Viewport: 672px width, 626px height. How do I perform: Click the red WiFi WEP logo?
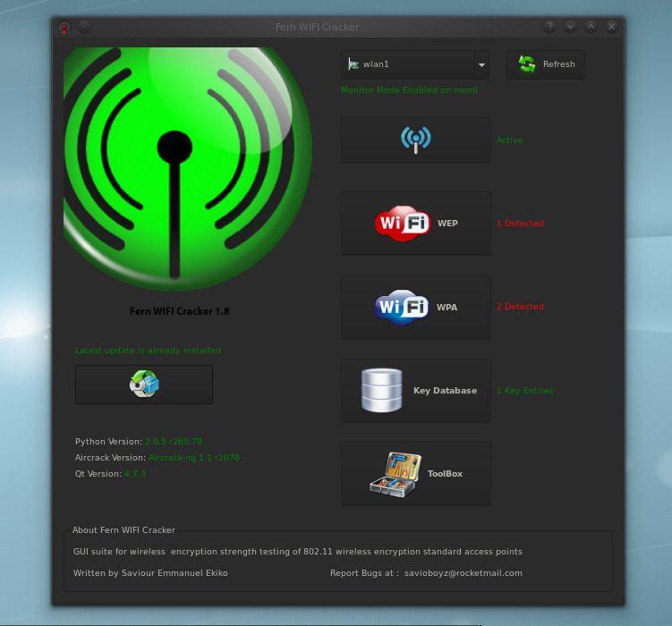point(403,223)
